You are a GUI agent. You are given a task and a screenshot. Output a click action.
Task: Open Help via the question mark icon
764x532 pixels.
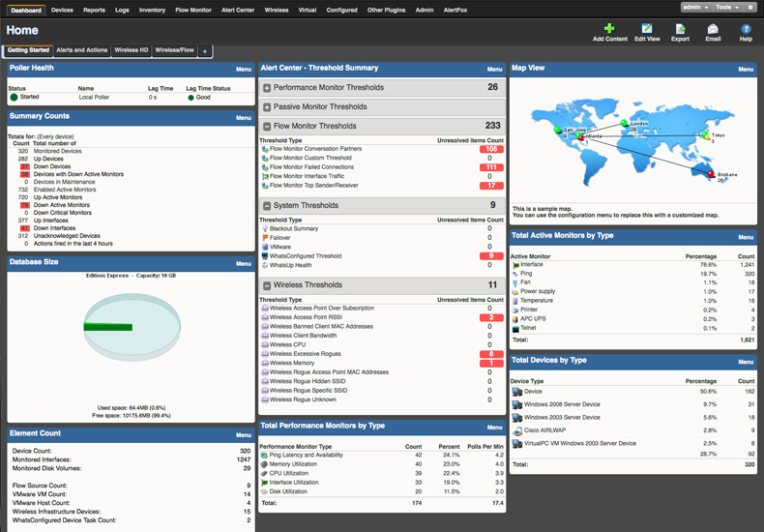click(x=746, y=30)
